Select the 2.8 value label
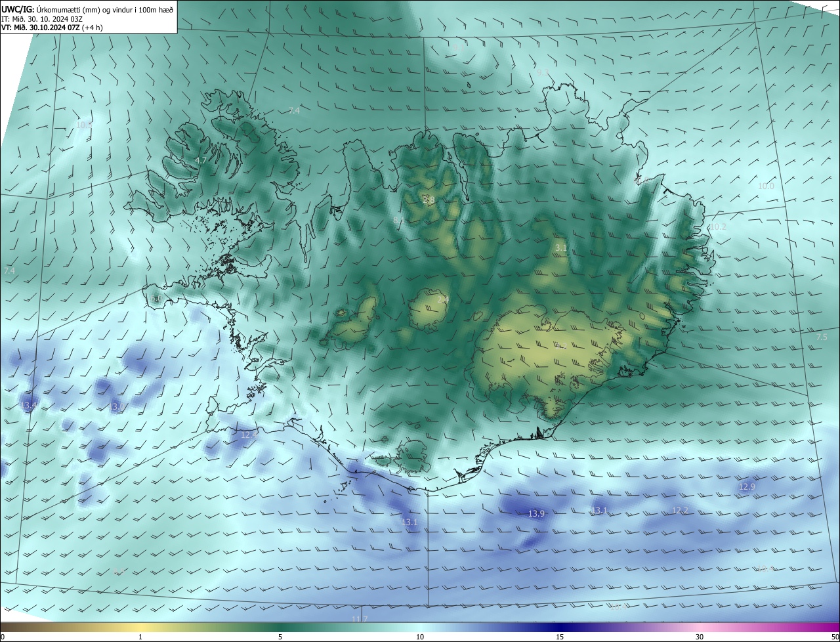 coord(430,200)
